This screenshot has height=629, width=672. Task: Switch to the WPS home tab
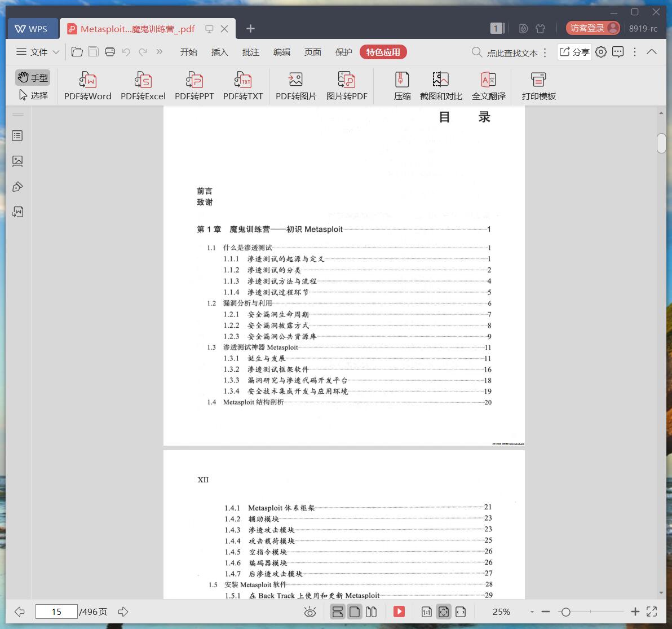[32, 29]
